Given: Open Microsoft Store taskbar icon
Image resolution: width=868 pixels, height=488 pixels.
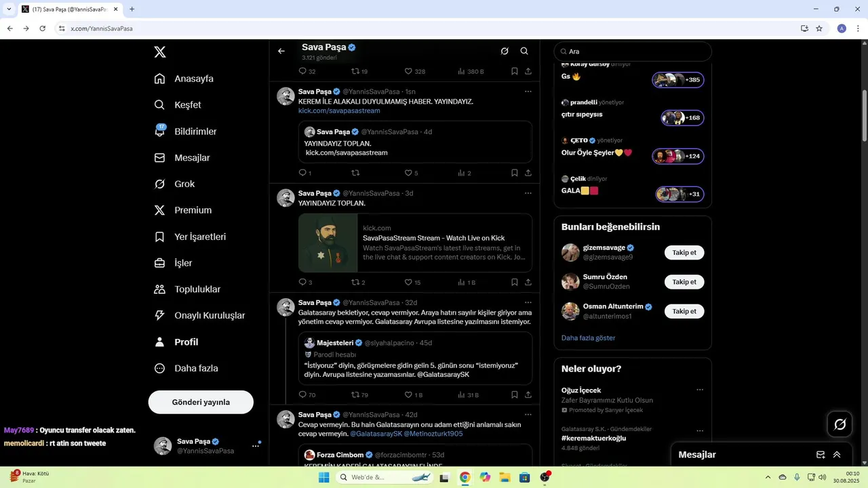Looking at the screenshot, I should pos(524,477).
